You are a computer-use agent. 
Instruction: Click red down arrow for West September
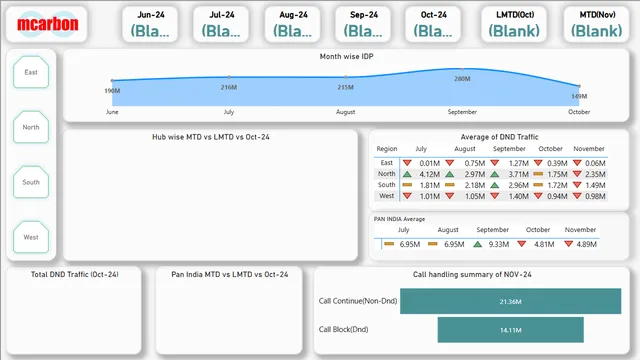pyautogui.click(x=495, y=196)
